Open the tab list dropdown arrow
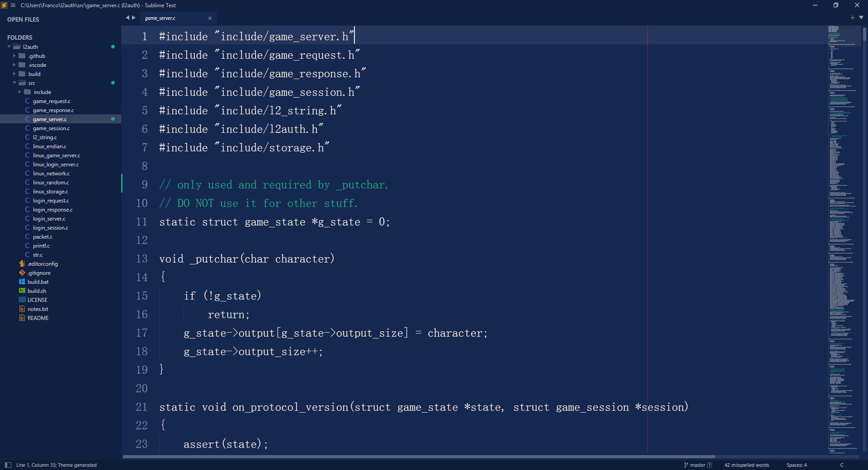The image size is (868, 470). [x=861, y=18]
